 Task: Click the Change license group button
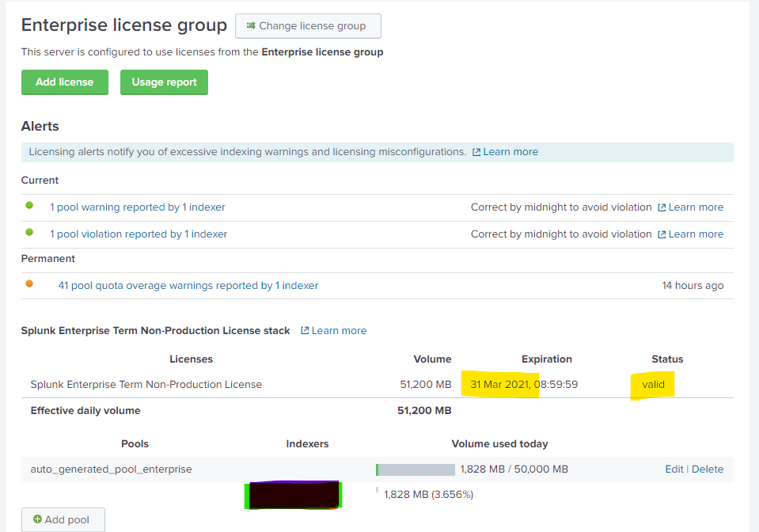click(307, 26)
